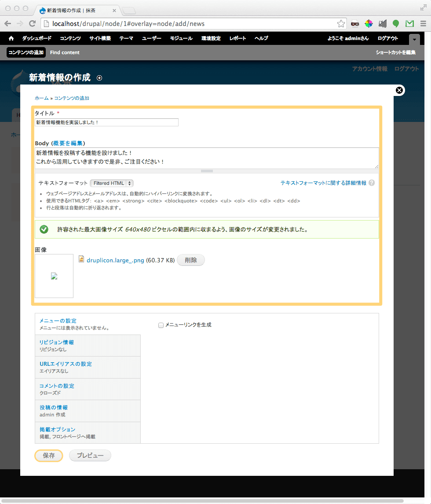Bookmark page with the star icon
The image size is (431, 504).
coord(341,23)
